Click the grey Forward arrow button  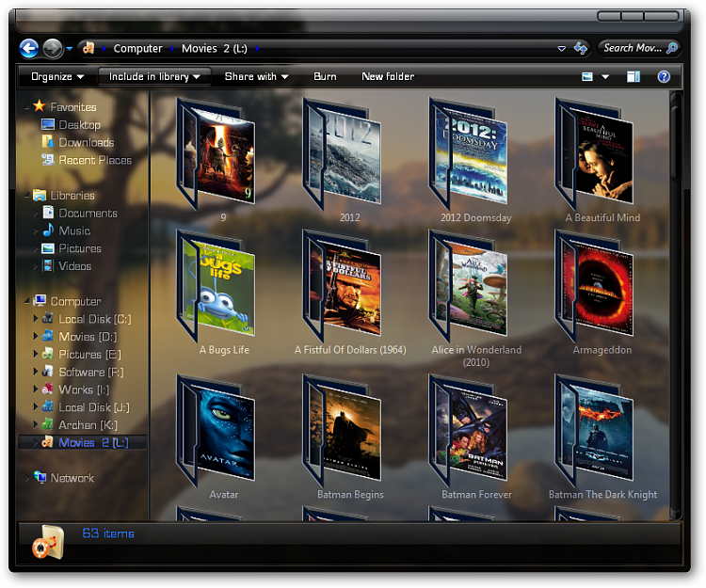point(53,48)
